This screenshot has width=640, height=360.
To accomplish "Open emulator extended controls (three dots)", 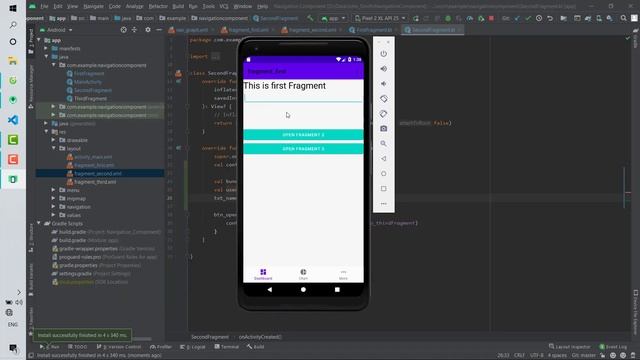I will (383, 204).
